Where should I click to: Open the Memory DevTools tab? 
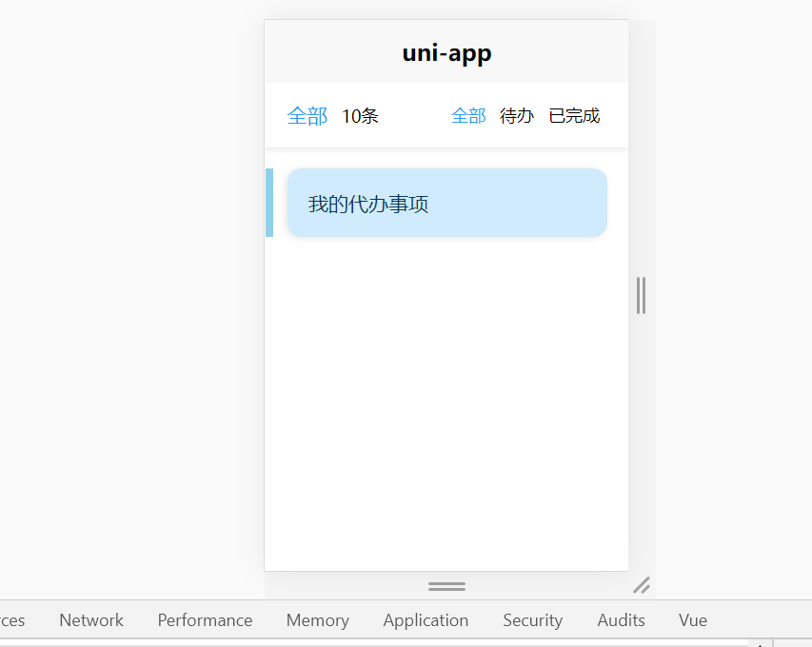pyautogui.click(x=318, y=620)
